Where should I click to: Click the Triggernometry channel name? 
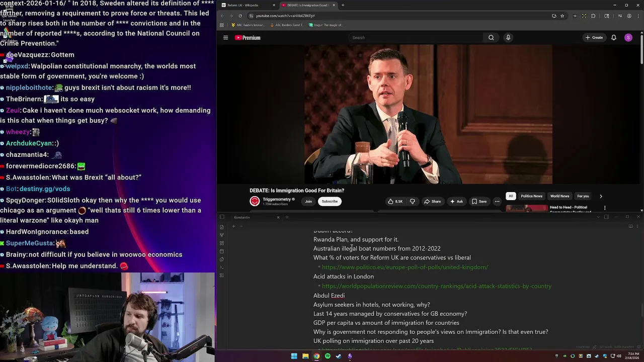pyautogui.click(x=277, y=199)
